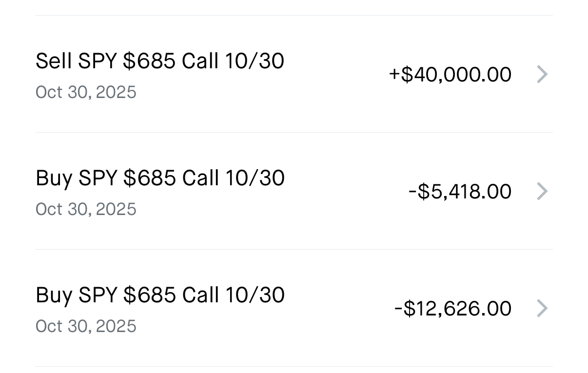588x373 pixels.
Task: Click the date under the -$5,418.00 Buy order
Action: coord(86,209)
